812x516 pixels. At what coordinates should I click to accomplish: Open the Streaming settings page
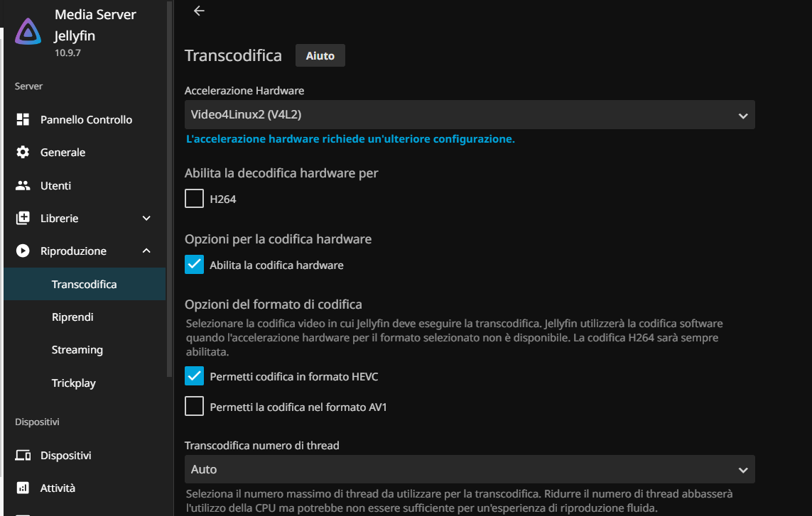pos(77,350)
